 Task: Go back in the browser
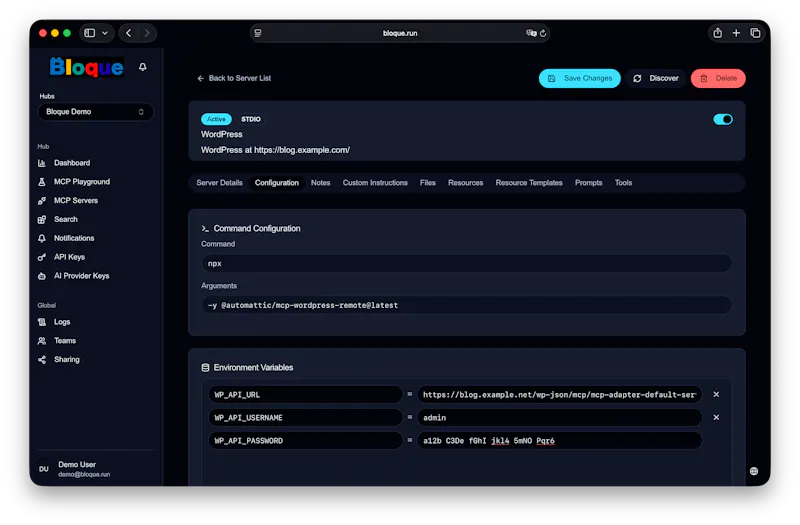129,33
